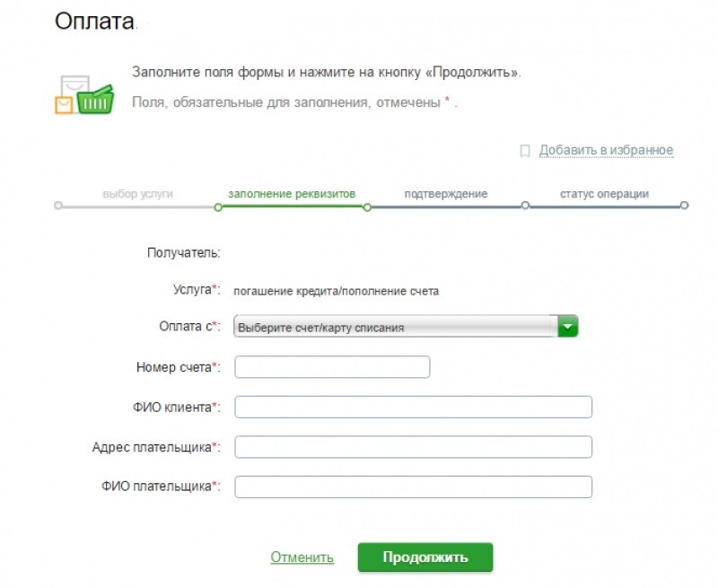Click into the Адрес плательщика field
718x588 pixels.
coord(414,447)
